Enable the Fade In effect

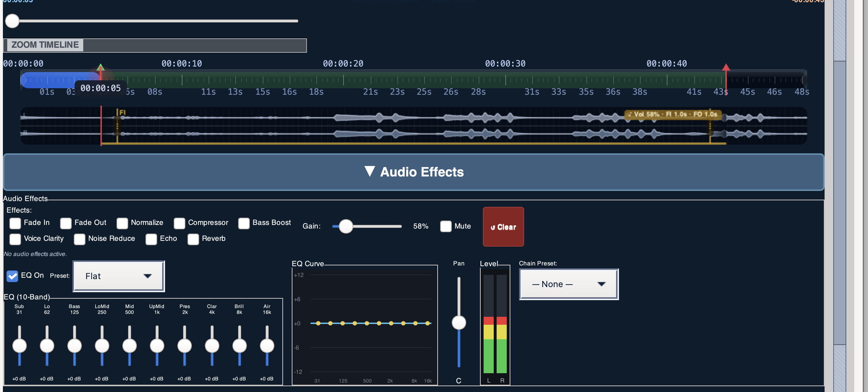15,224
